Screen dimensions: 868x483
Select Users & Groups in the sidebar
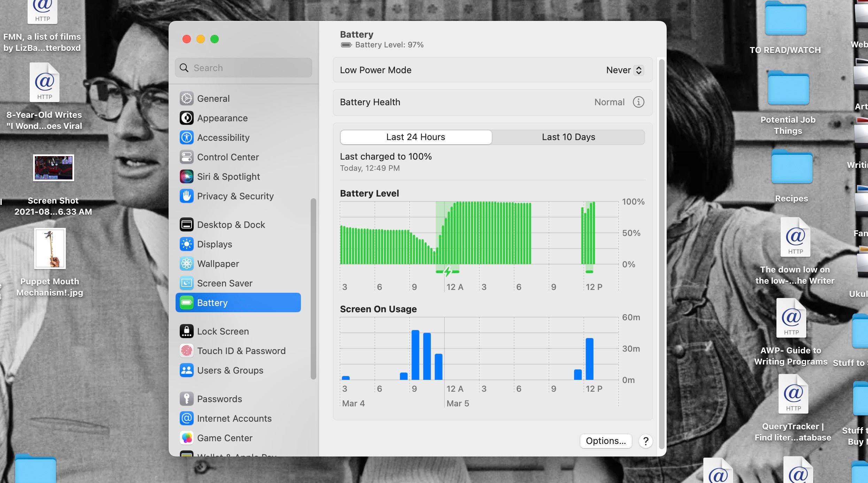tap(230, 370)
